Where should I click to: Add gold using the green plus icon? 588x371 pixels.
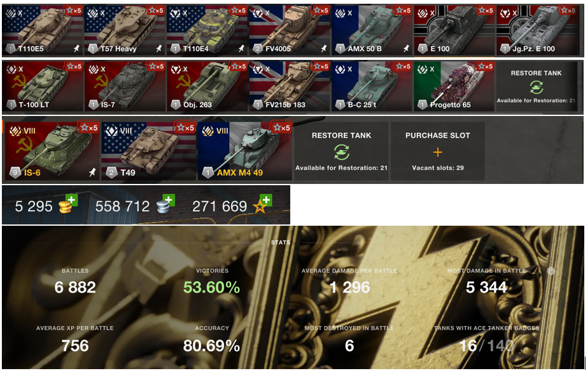coord(71,200)
